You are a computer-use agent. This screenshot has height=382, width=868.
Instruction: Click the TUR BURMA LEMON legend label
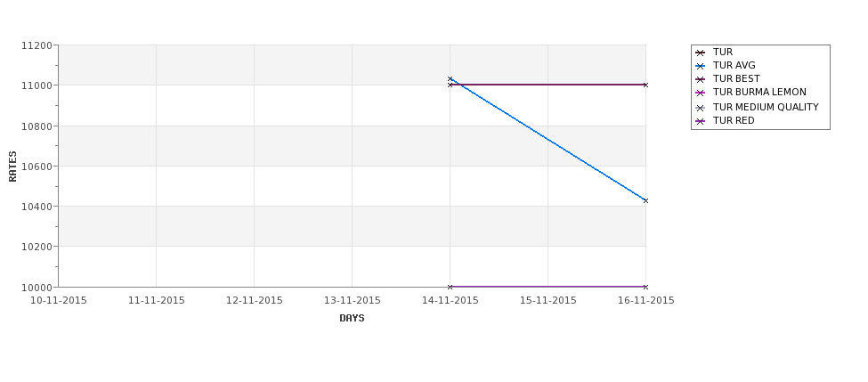click(x=759, y=92)
